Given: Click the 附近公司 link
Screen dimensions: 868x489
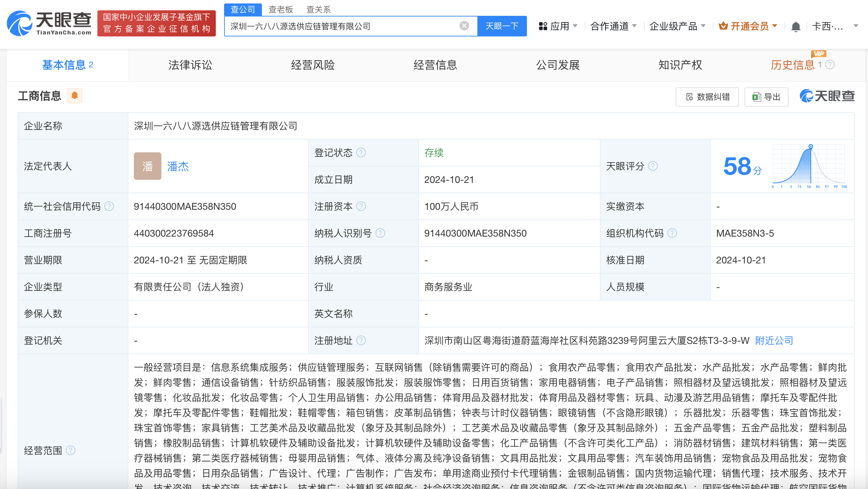Looking at the screenshot, I should [773, 340].
